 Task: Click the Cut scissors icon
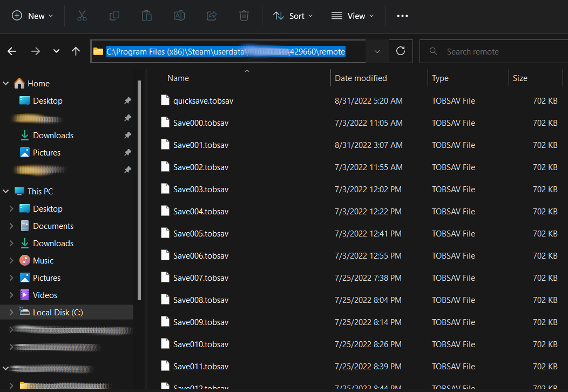(82, 16)
